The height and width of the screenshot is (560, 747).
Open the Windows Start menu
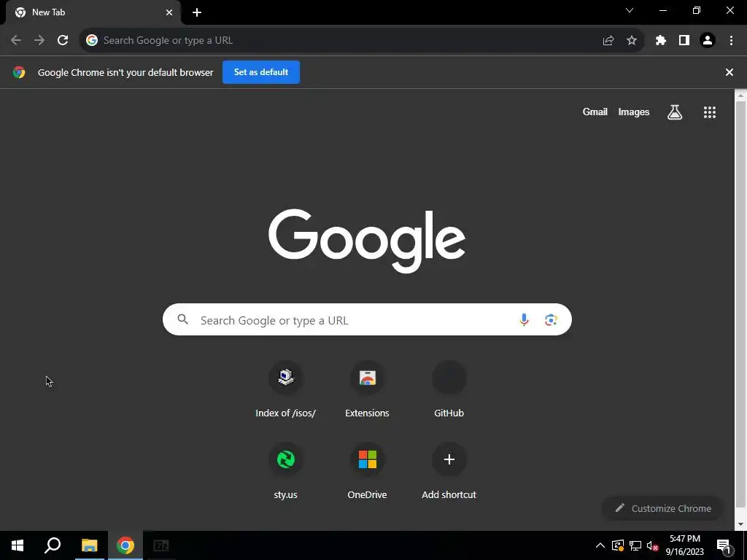[18, 545]
